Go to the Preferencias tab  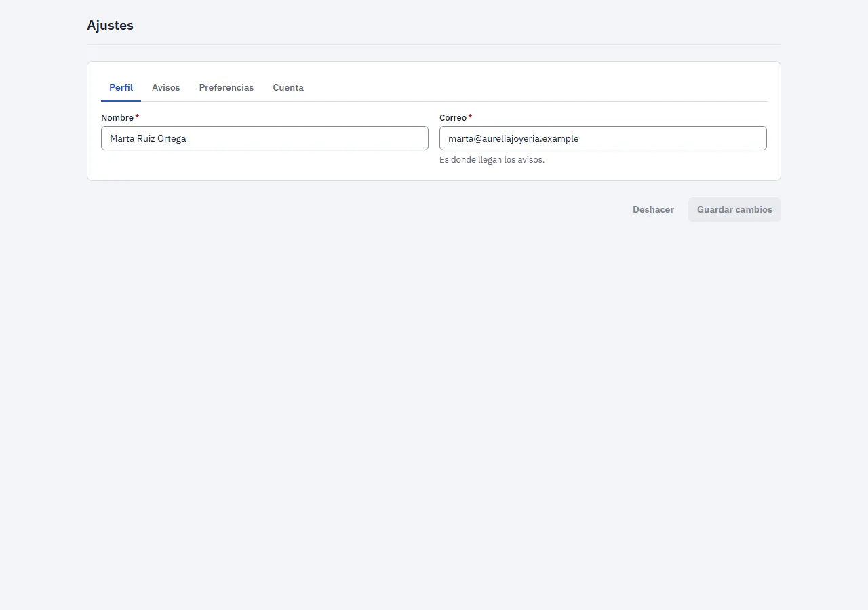(226, 88)
